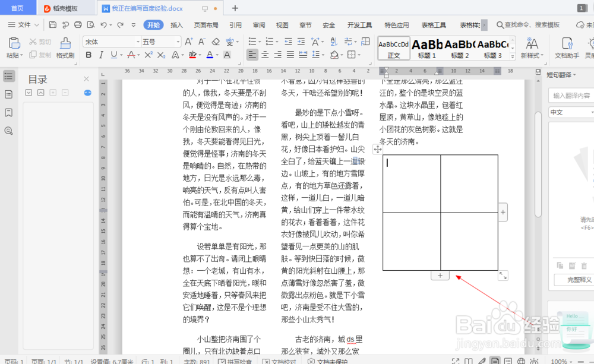Redo the last action
Screen dimensions: 594x364
tap(120, 25)
